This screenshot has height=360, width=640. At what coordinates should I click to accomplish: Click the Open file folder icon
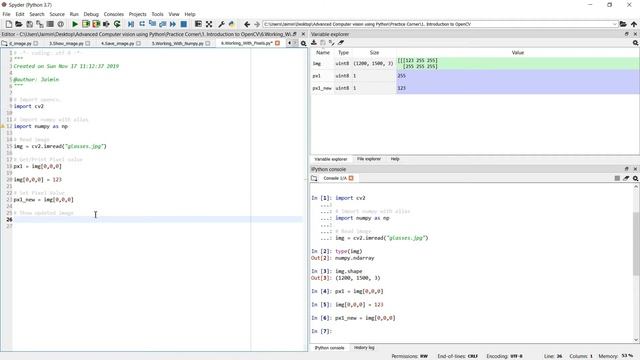(19, 24)
